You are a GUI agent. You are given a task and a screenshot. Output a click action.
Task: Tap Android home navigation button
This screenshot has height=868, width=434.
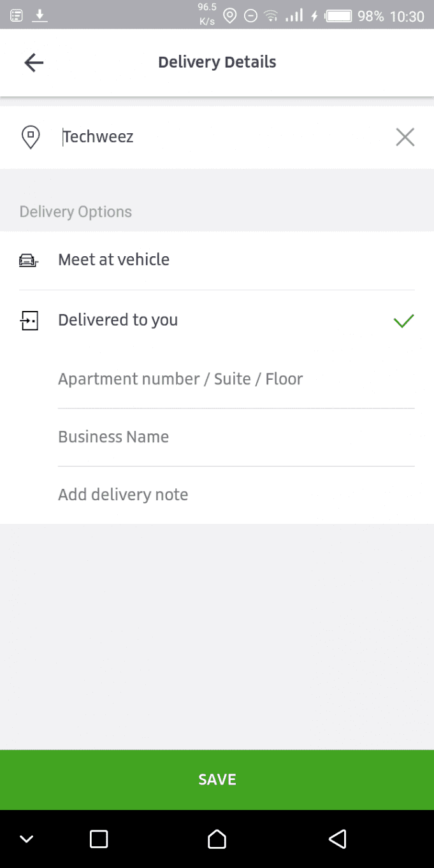point(217,839)
